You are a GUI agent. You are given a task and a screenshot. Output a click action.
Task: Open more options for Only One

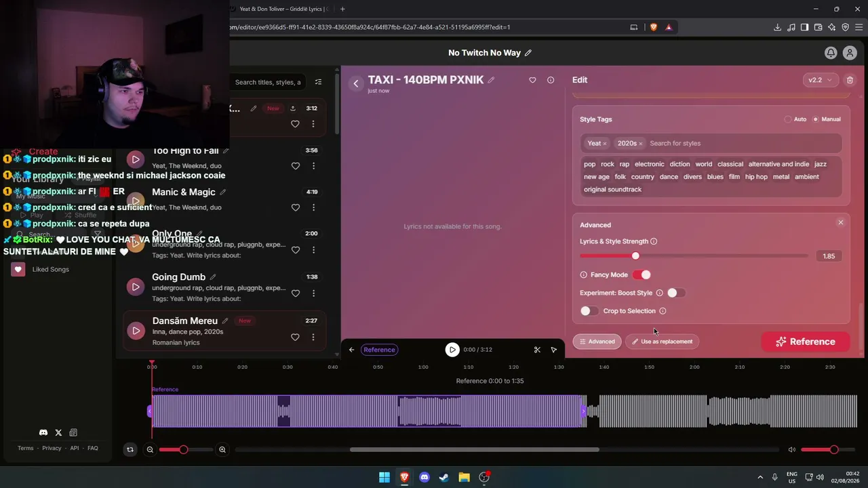pos(313,250)
